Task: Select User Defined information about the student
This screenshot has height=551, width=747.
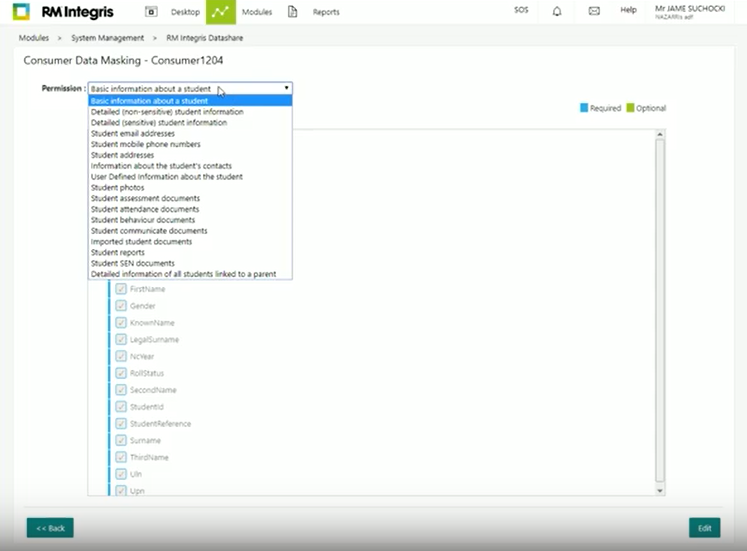Action: click(190, 177)
